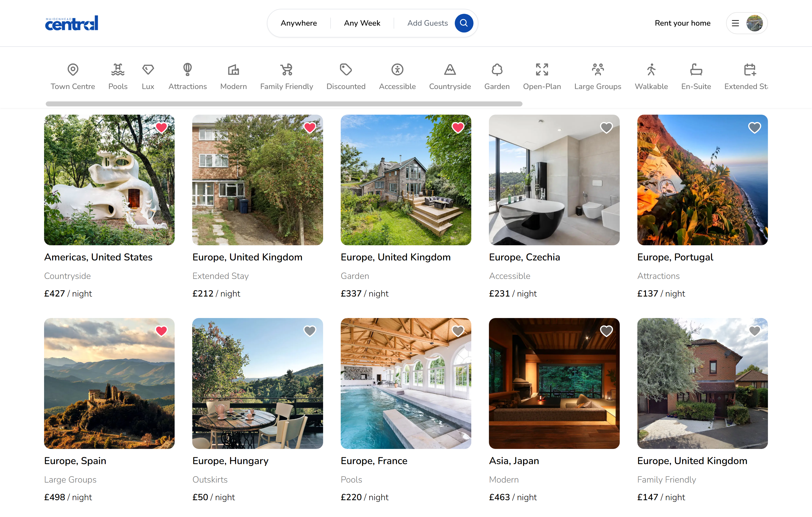Click the blue search button

tap(464, 23)
